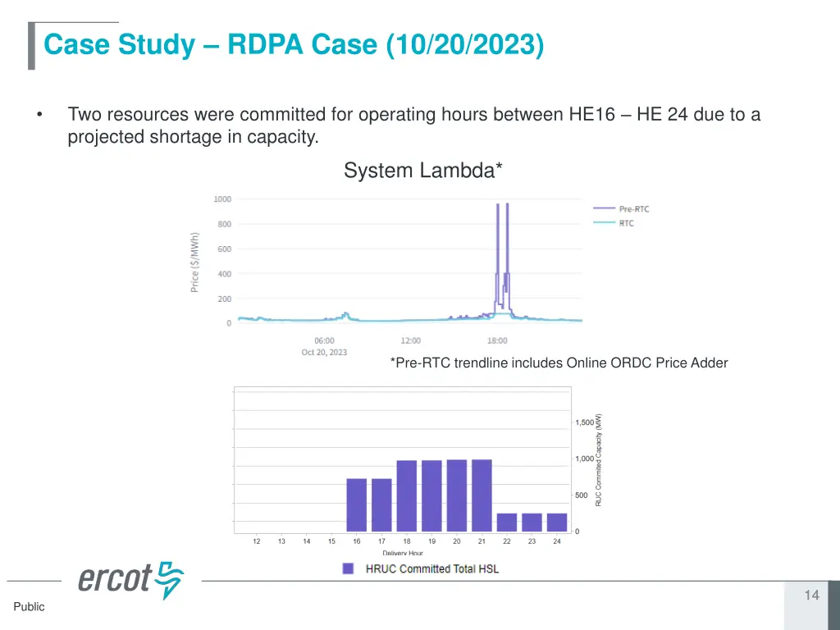Viewport: 840px width, 630px height.
Task: Click the slide title "Case Study – RDPA Case (10/20/2023)"
Action: [294, 44]
